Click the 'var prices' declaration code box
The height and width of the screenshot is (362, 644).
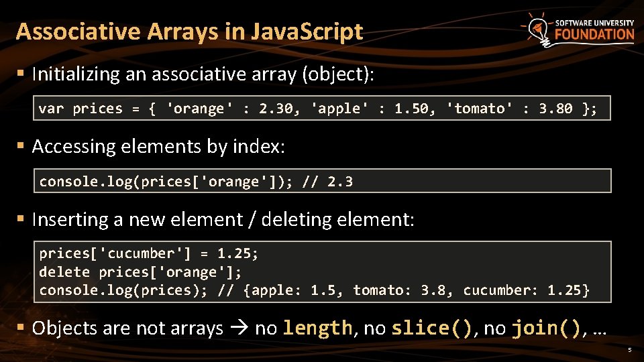click(x=322, y=108)
